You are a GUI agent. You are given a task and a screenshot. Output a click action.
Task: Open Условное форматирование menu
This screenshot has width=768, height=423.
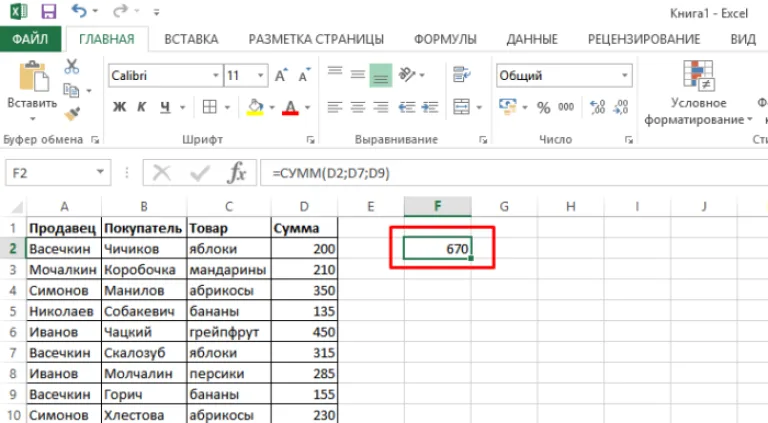tap(698, 93)
